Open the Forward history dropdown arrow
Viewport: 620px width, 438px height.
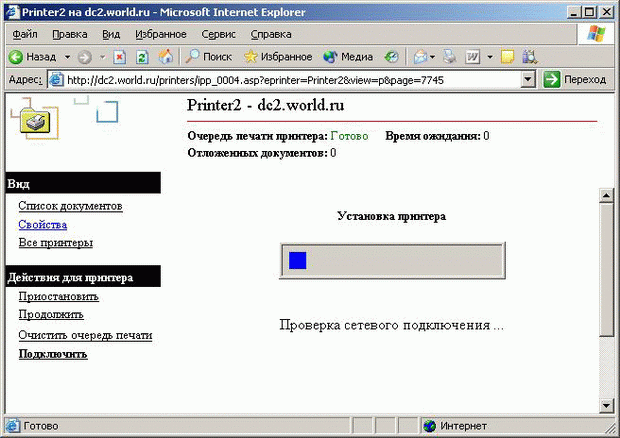point(102,57)
